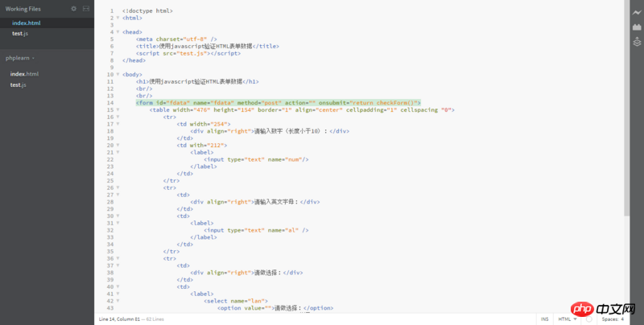Open index.html in phplearn project tree
The height and width of the screenshot is (325, 644).
point(24,74)
